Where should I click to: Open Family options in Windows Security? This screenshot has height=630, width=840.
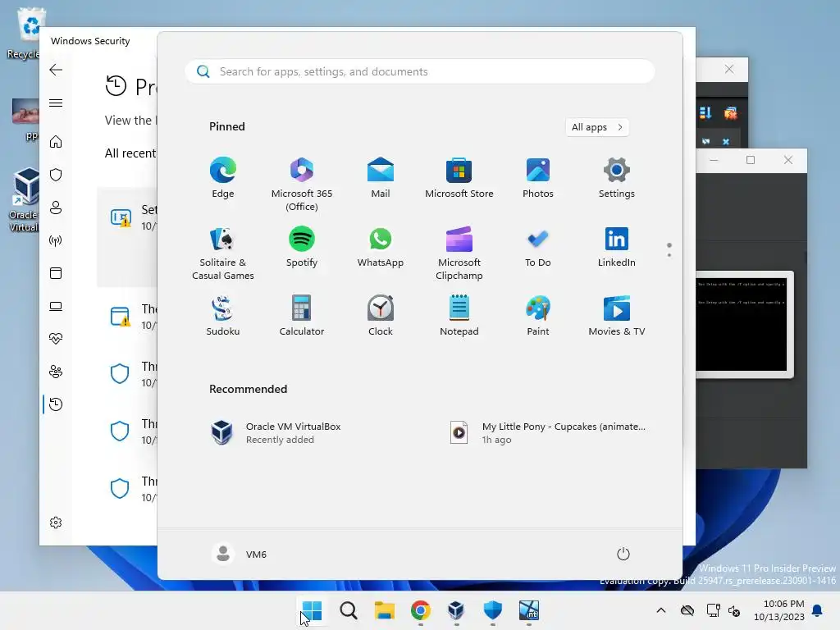(x=56, y=372)
